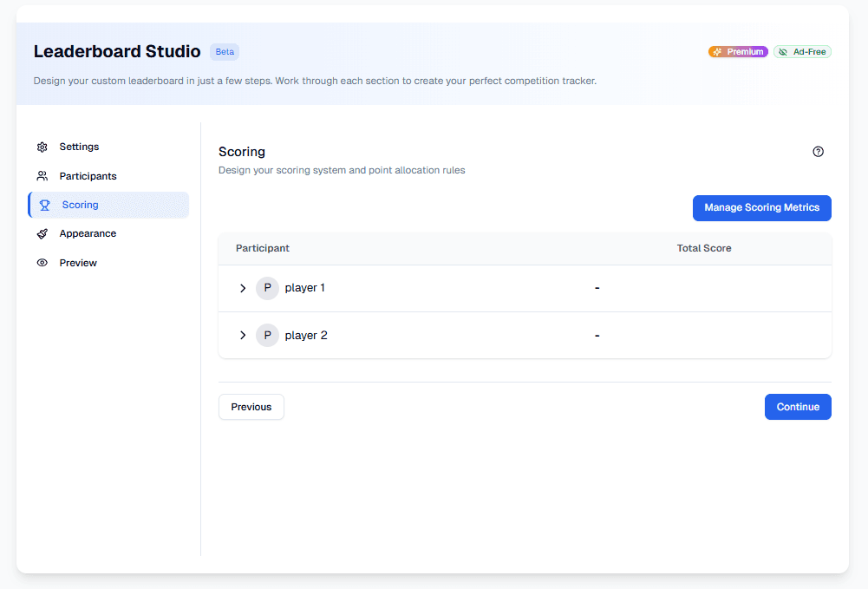This screenshot has height=589, width=868.
Task: Open the help question mark icon
Action: click(x=818, y=151)
